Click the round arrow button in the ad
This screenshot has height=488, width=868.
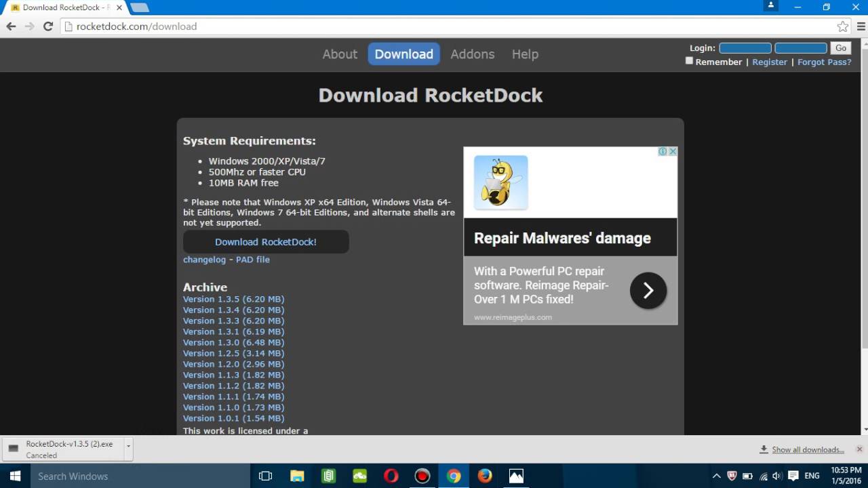coord(648,291)
